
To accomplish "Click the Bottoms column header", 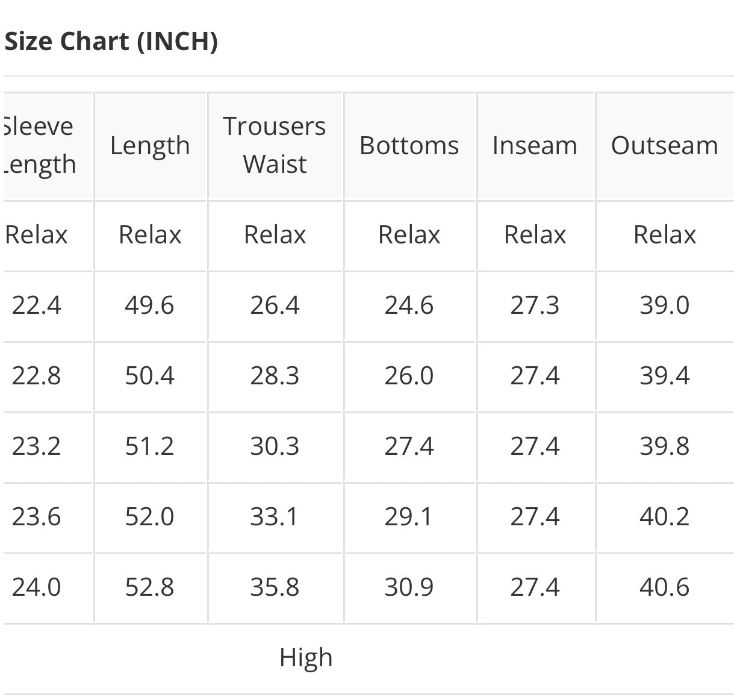I will point(409,145).
